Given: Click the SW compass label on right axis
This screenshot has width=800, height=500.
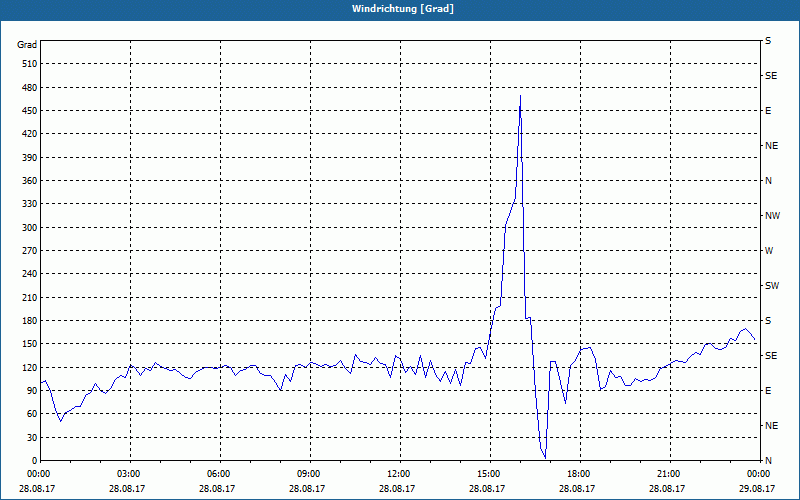Looking at the screenshot, I should 772,286.
